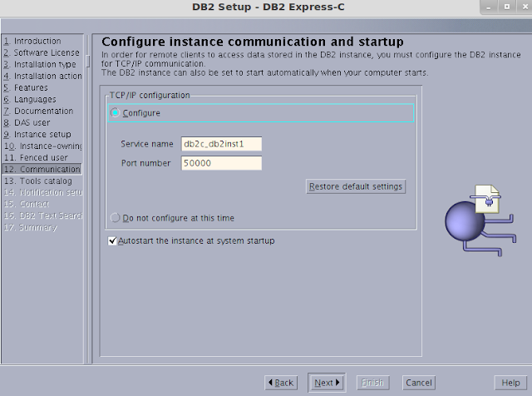Open step 1 Introduction

tap(32, 41)
